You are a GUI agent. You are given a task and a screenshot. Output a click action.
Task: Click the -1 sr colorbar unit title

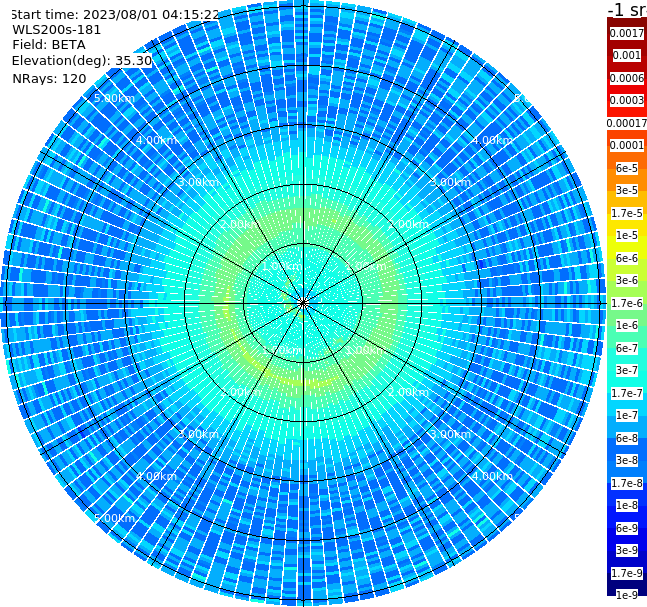pos(627,10)
